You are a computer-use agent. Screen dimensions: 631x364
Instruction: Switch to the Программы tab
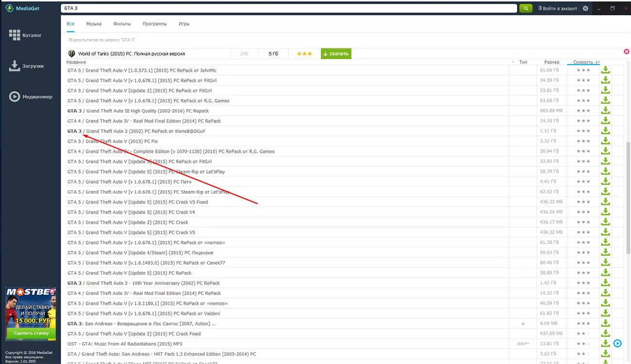[x=155, y=24]
